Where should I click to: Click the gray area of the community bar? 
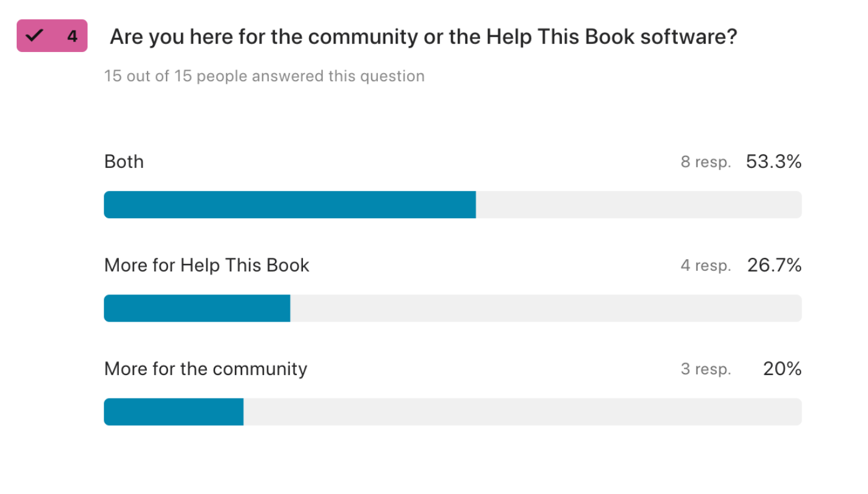tap(522, 412)
